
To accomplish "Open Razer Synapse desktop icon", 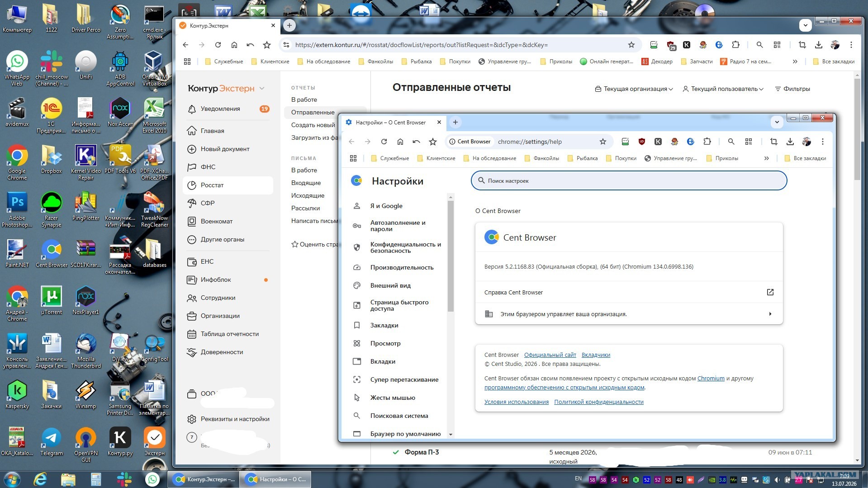I will (51, 209).
